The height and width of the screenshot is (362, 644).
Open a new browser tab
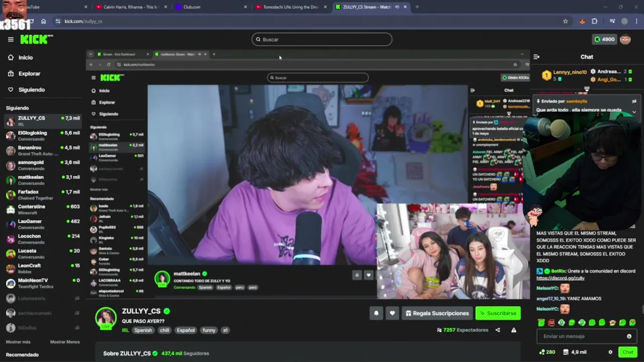[x=417, y=7]
